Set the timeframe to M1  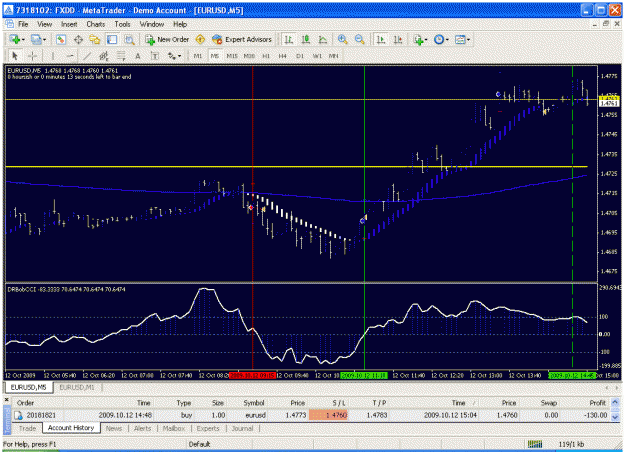point(197,56)
